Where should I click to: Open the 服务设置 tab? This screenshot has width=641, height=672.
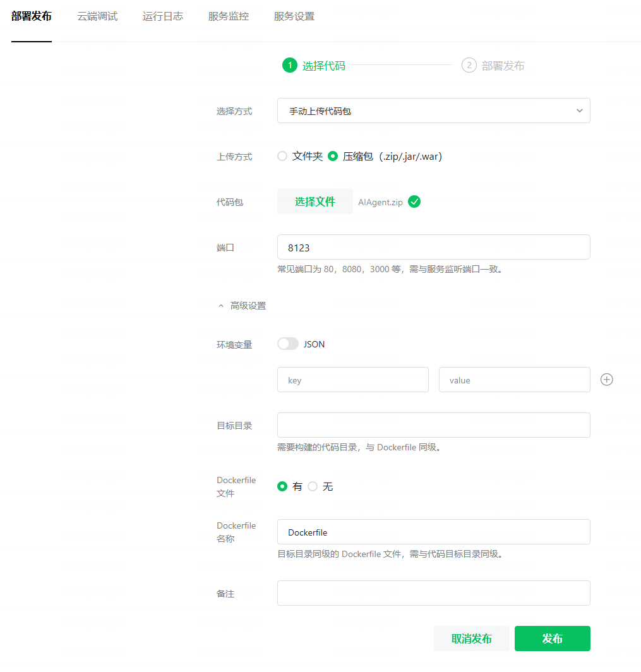(294, 16)
